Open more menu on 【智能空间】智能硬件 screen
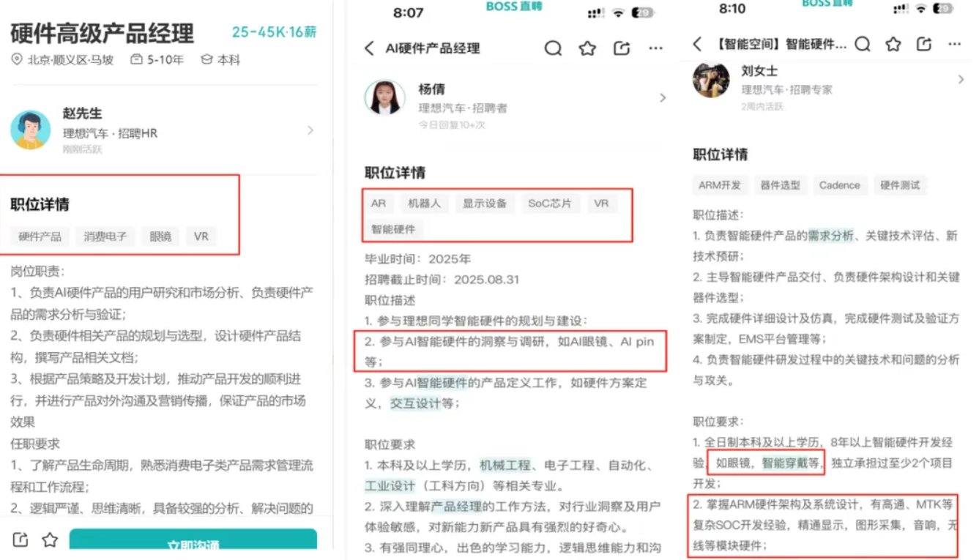This screenshot has width=979, height=560. 954,45
